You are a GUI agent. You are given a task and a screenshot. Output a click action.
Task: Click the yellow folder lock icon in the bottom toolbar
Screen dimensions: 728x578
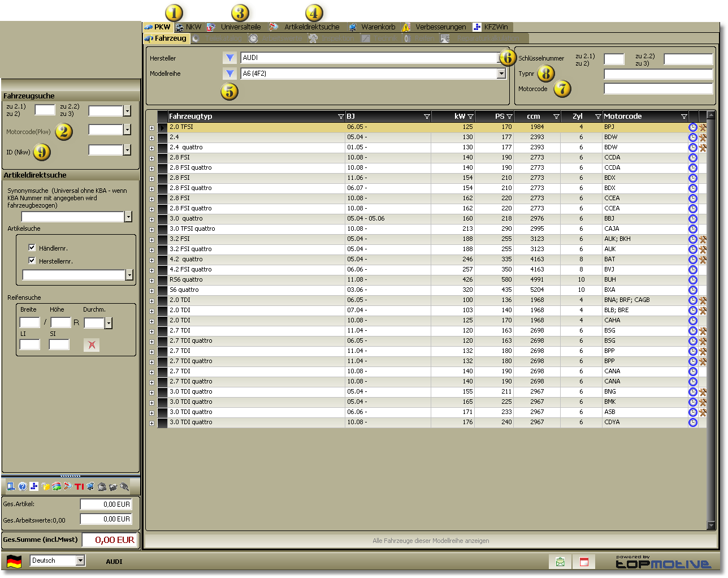45,486
